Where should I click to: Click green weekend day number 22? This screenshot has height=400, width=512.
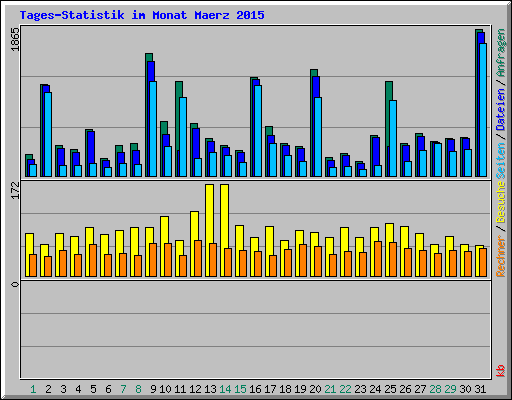click(x=345, y=389)
